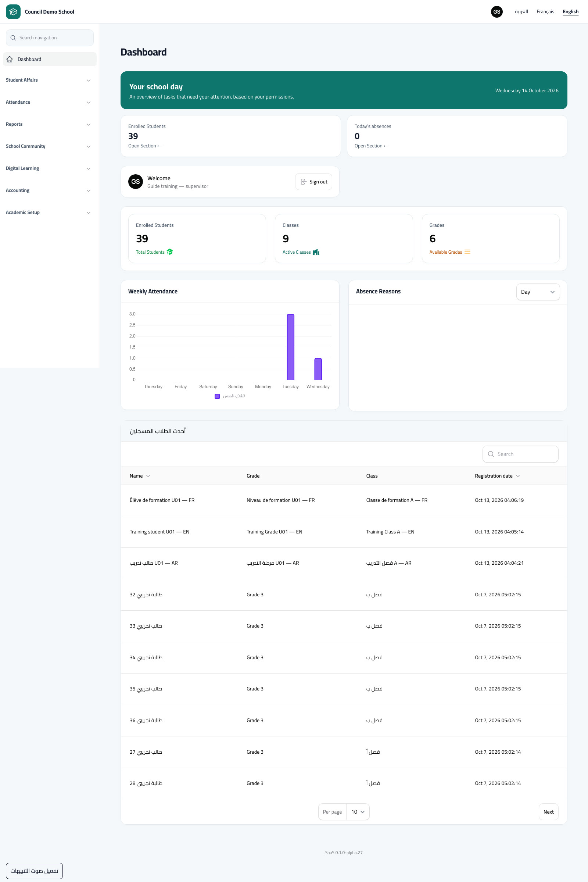Select Dashboard in the sidebar
Viewport: 588px width, 882px height.
pyautogui.click(x=50, y=59)
